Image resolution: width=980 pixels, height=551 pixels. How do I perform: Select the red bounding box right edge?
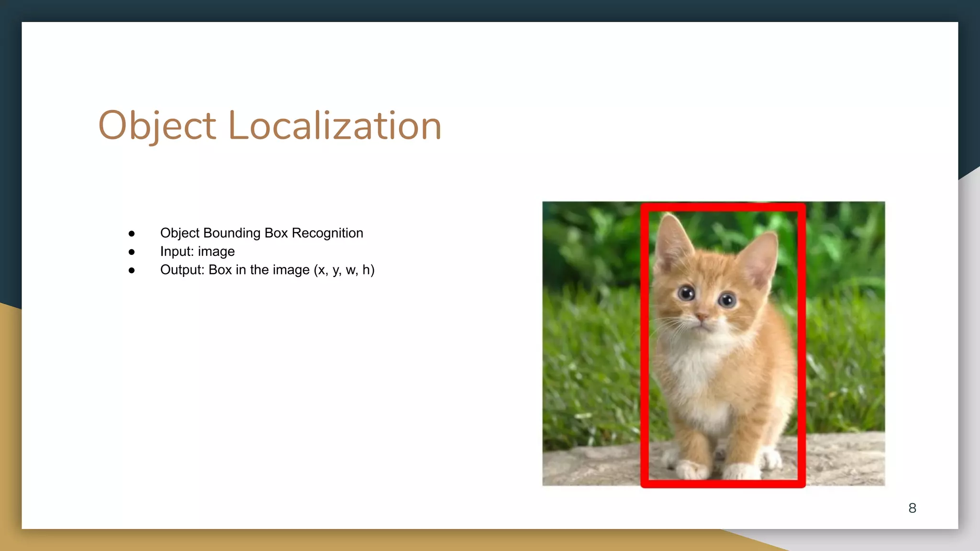click(802, 344)
